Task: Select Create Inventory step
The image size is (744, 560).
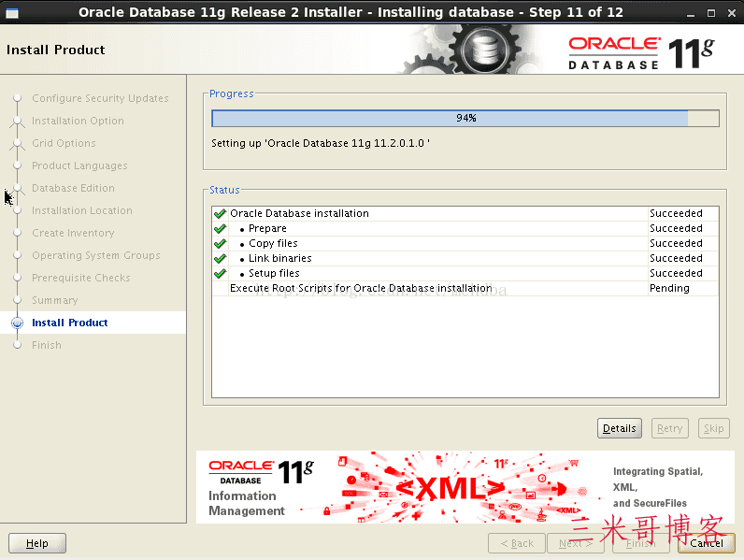Action: [73, 233]
